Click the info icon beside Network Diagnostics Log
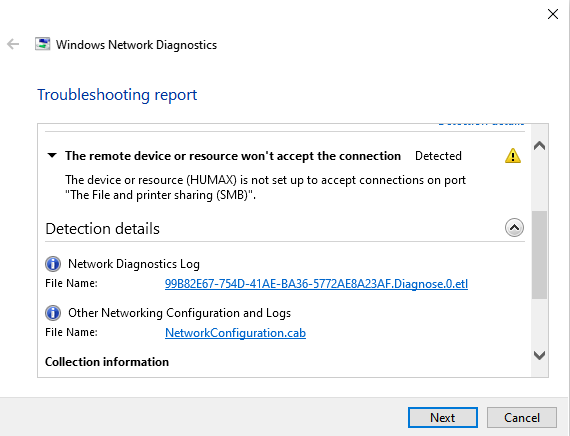This screenshot has width=570, height=436. 53,264
